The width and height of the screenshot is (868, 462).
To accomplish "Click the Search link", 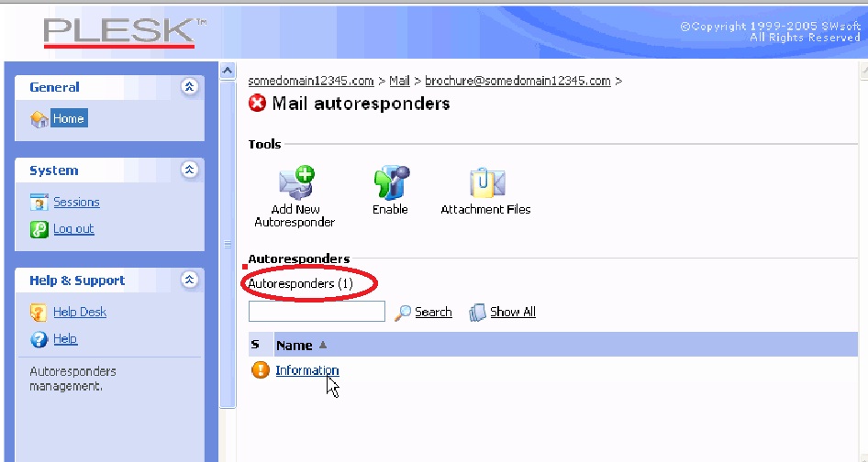I will [433, 312].
